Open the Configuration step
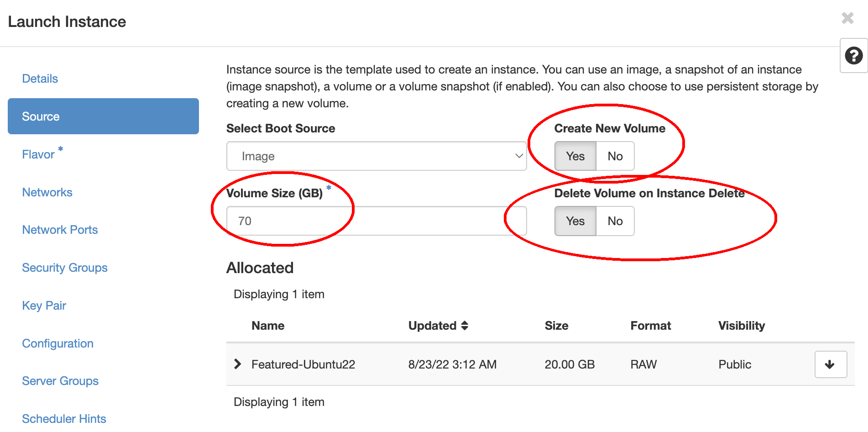The width and height of the screenshot is (868, 432). pos(58,343)
